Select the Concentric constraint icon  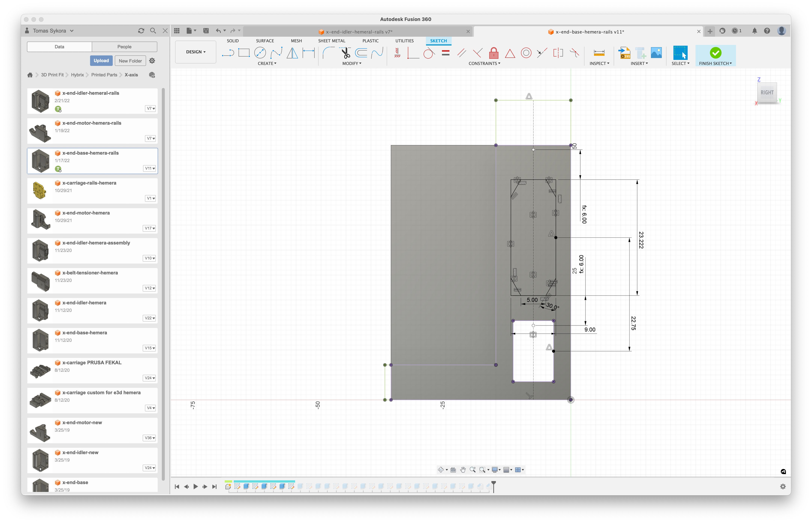coord(526,53)
